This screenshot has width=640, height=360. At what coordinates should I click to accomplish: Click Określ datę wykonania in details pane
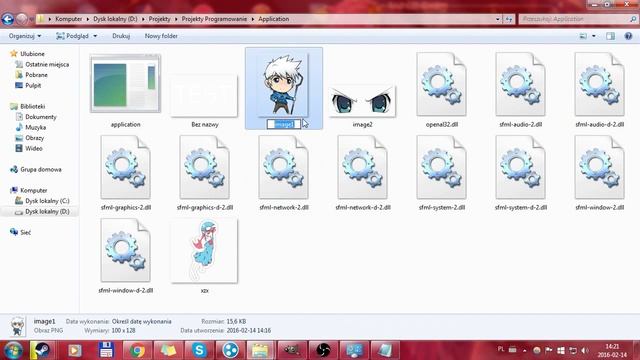pos(142,322)
